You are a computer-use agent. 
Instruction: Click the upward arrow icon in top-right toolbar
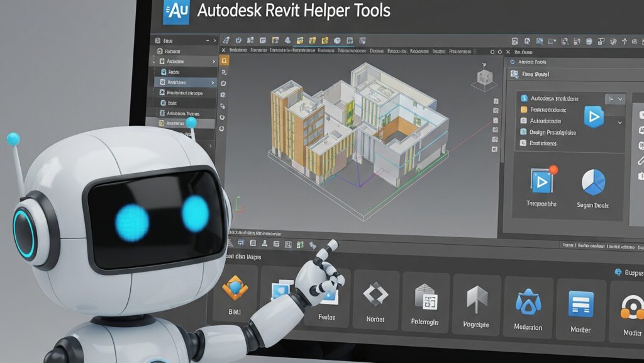point(625,41)
